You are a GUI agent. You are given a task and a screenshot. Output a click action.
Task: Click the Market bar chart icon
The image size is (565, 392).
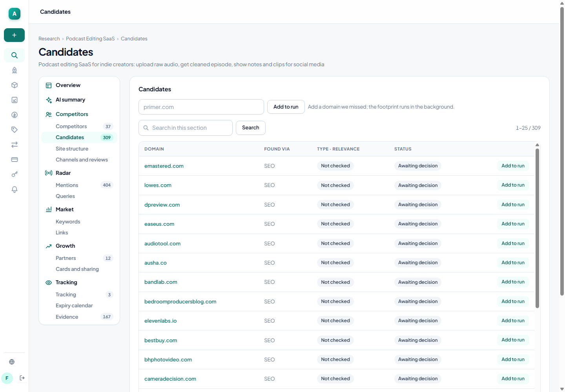pos(49,210)
